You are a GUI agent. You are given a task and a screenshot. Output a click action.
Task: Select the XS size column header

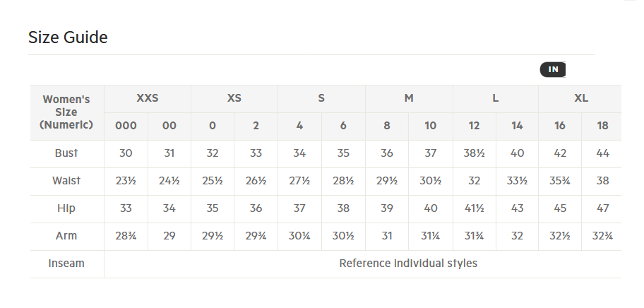pos(234,99)
